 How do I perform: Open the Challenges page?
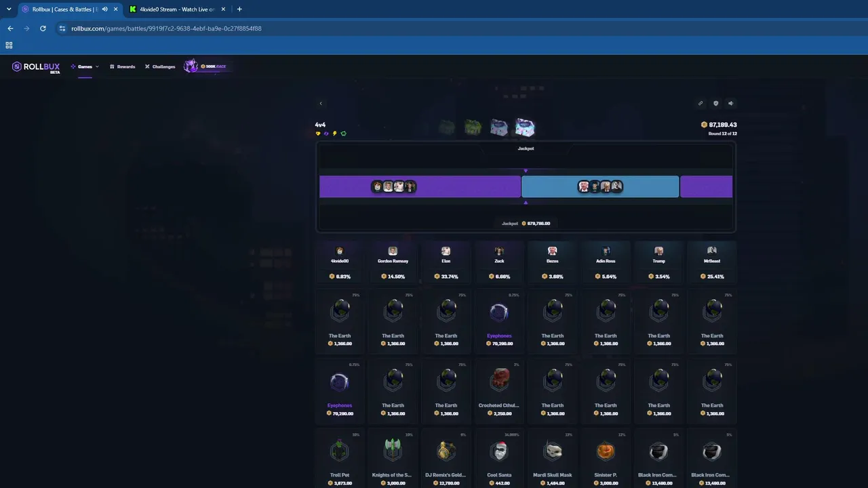(x=160, y=66)
